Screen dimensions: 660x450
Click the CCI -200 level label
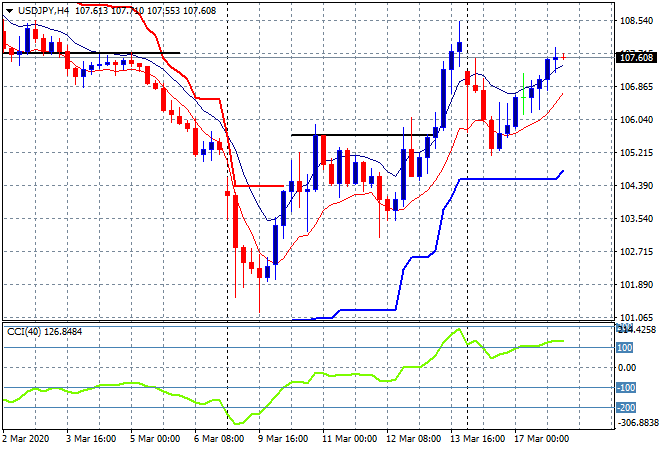[x=626, y=408]
